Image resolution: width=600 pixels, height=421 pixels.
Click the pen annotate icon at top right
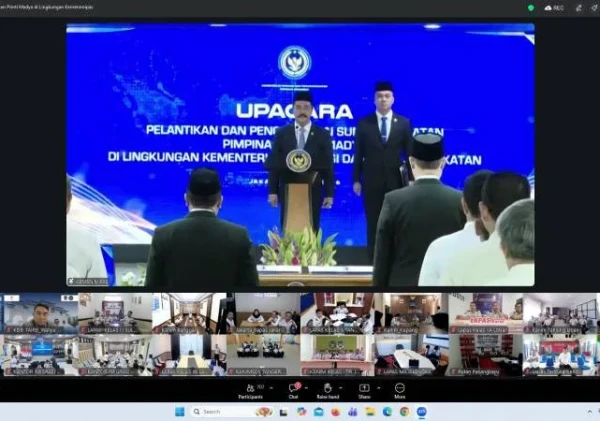(x=579, y=8)
